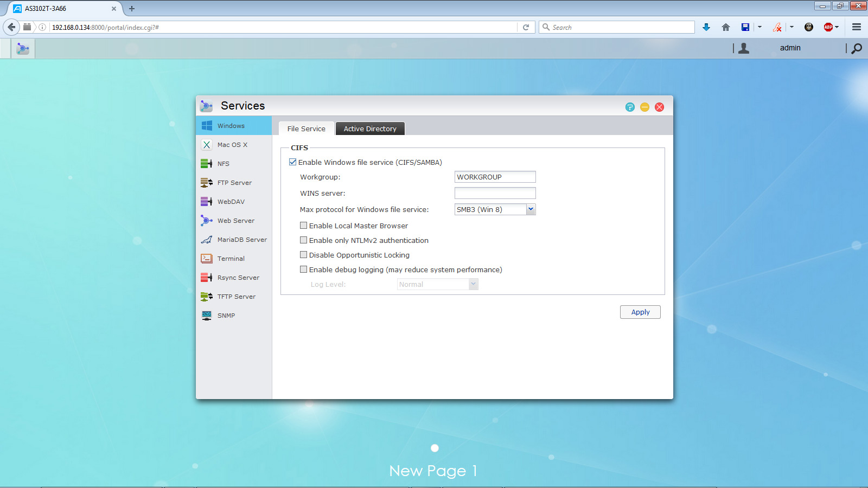
Task: Switch to the File Service tab
Action: pyautogui.click(x=306, y=129)
